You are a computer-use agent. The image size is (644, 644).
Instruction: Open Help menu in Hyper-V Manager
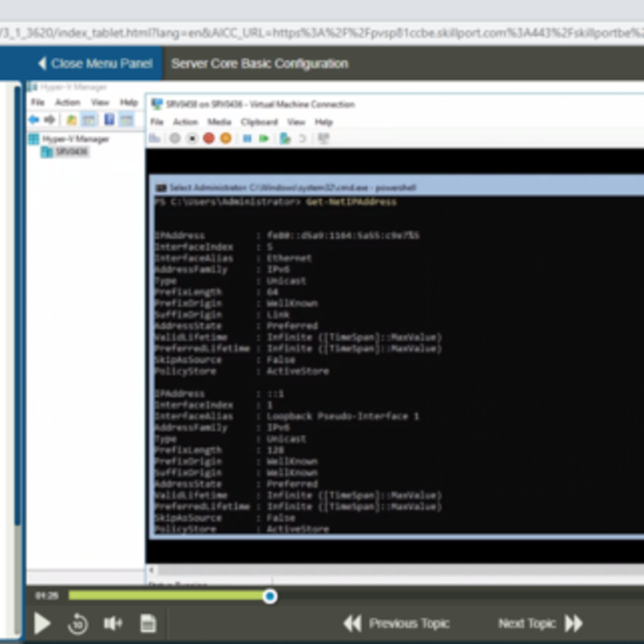[x=129, y=102]
